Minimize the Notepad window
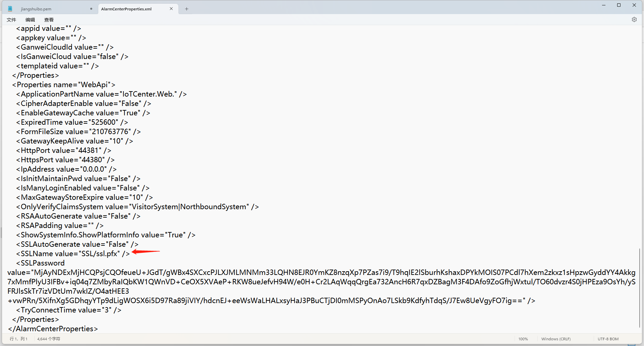This screenshot has width=644, height=346. (604, 5)
